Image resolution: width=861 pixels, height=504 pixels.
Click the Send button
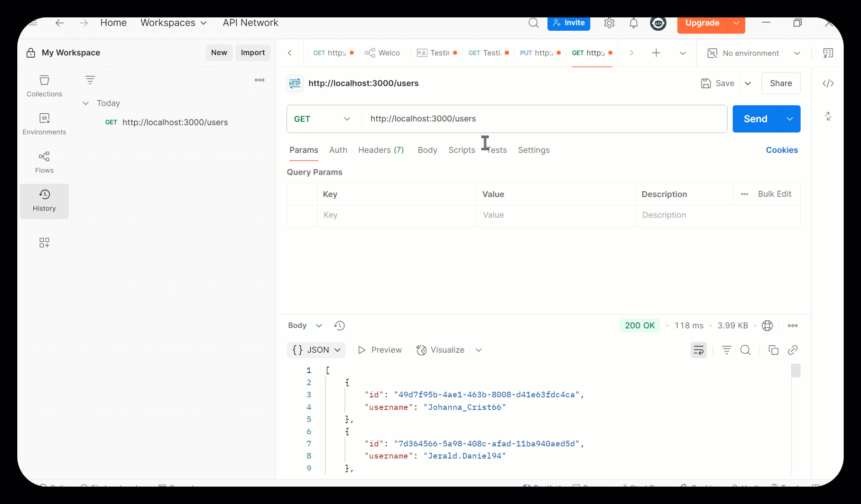tap(755, 119)
